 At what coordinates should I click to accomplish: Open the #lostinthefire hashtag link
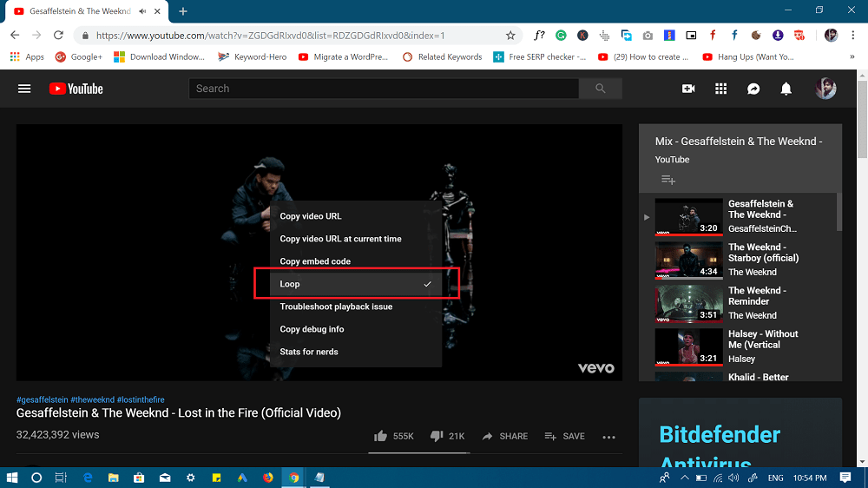141,400
